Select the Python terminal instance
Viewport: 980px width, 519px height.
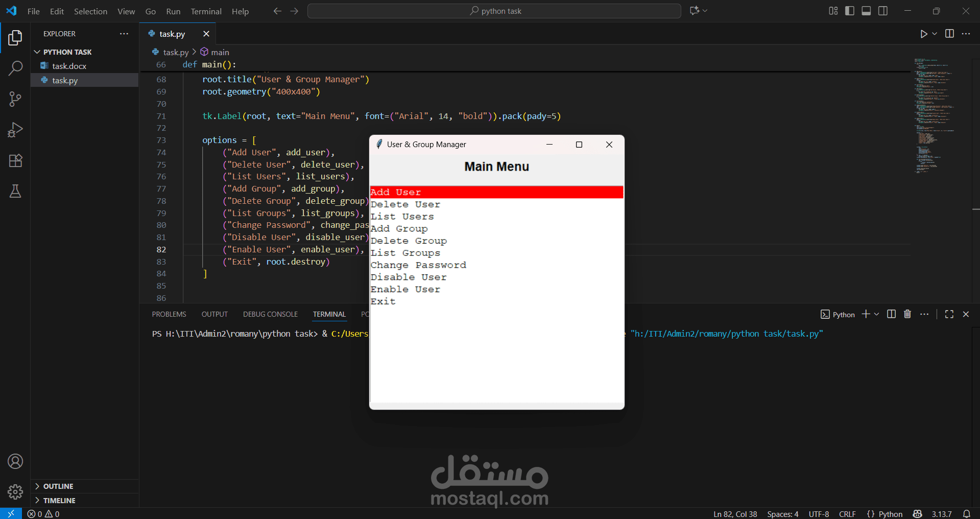pos(838,314)
